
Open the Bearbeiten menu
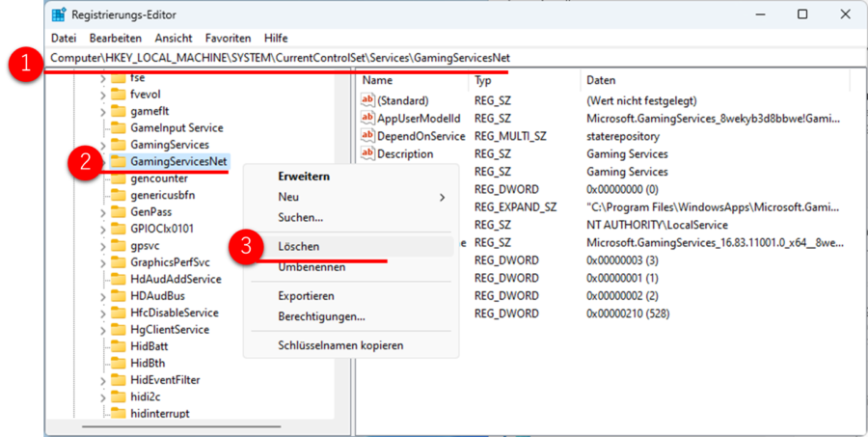[116, 39]
